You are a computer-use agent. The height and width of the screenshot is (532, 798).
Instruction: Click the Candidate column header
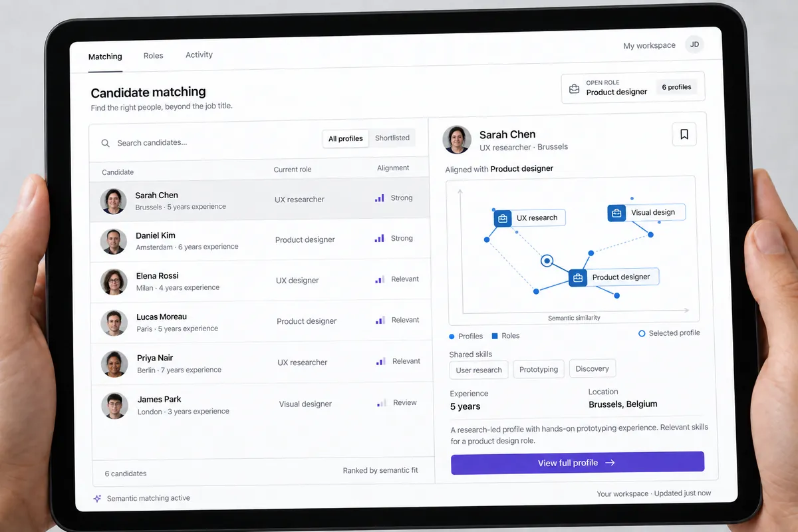click(x=118, y=172)
